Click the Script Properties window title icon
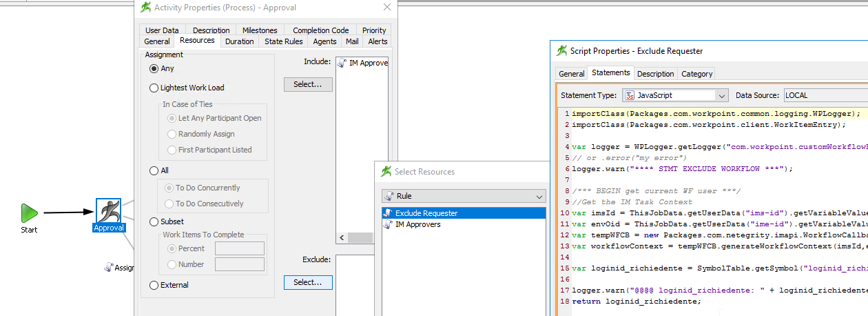Screen dimensions: 868x316 click(561, 50)
